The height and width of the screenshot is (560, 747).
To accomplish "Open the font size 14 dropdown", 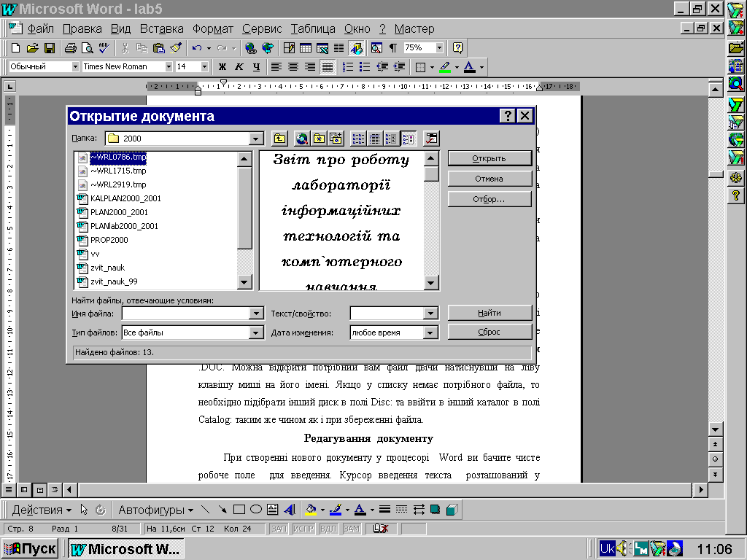I will [204, 66].
